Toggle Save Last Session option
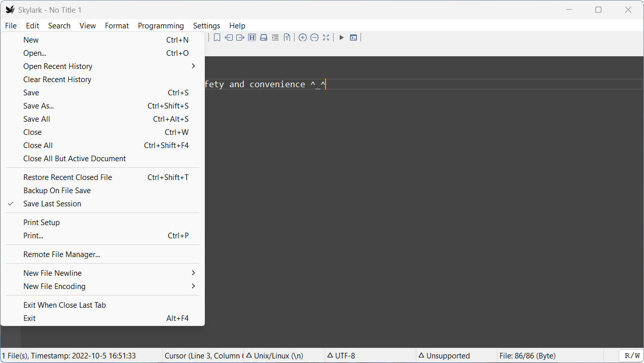The height and width of the screenshot is (363, 644). pos(102,204)
